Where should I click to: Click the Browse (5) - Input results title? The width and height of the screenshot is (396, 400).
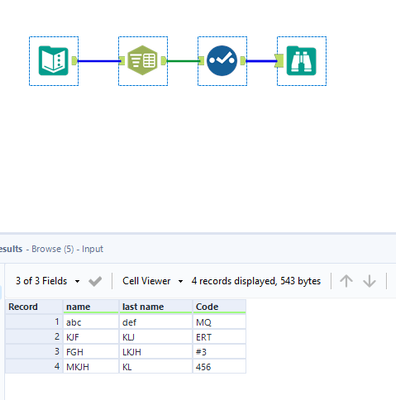click(x=67, y=249)
